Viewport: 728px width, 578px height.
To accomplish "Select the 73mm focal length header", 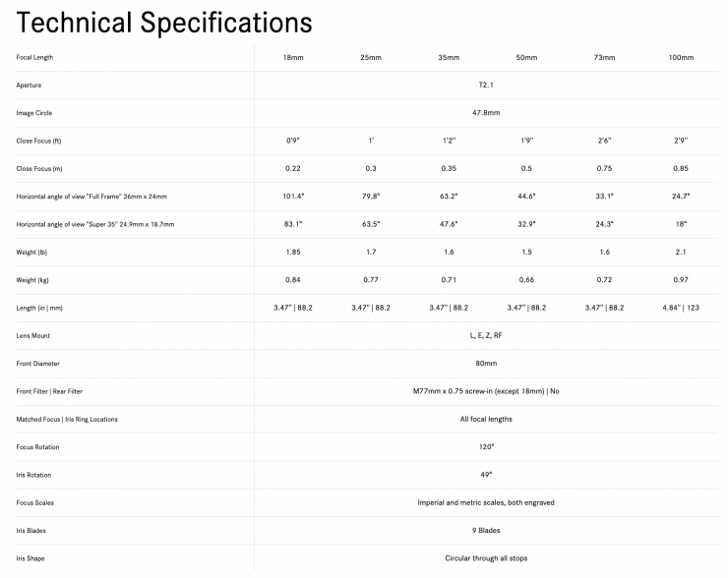I will pos(604,58).
